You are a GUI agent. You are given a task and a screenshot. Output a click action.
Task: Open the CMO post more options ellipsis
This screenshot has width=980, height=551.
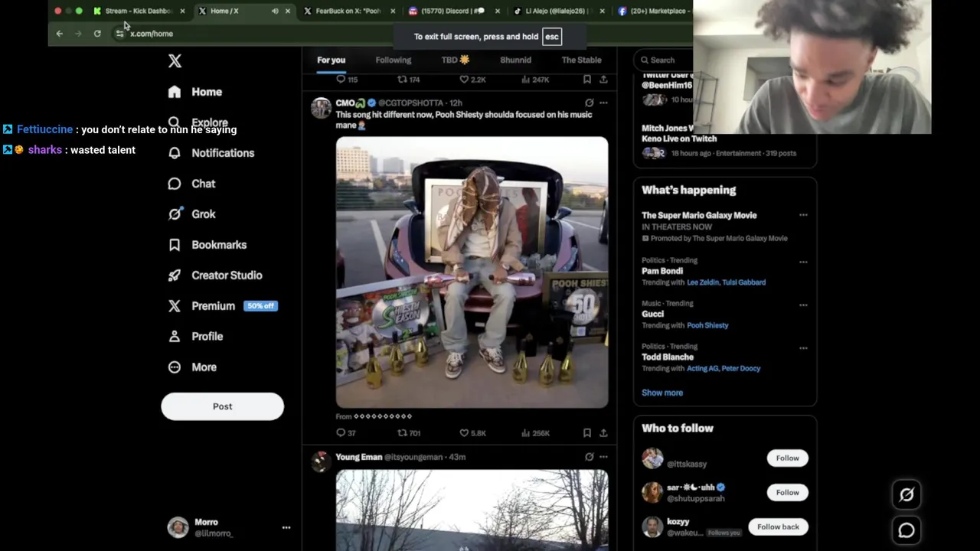[x=603, y=103]
